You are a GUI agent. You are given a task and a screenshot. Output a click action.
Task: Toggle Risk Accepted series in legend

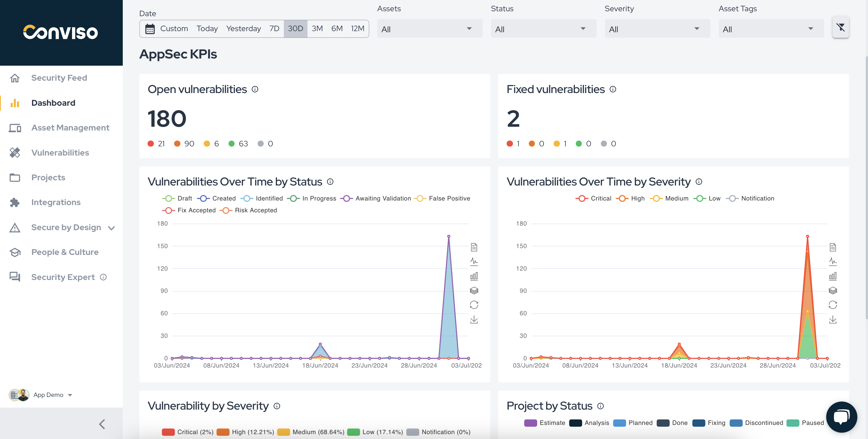(x=248, y=210)
